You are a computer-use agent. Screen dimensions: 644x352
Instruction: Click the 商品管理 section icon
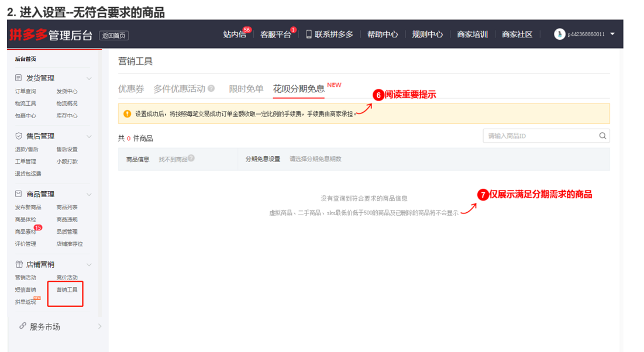click(x=19, y=194)
